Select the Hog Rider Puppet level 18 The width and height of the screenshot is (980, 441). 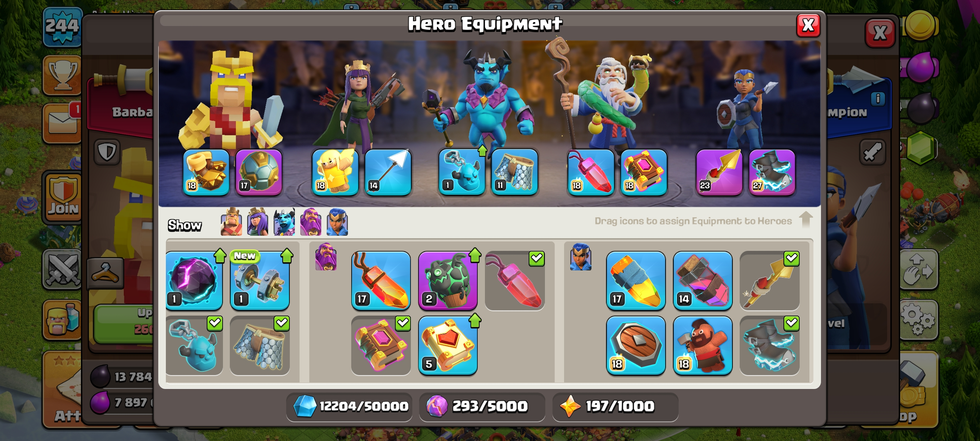pos(703,345)
